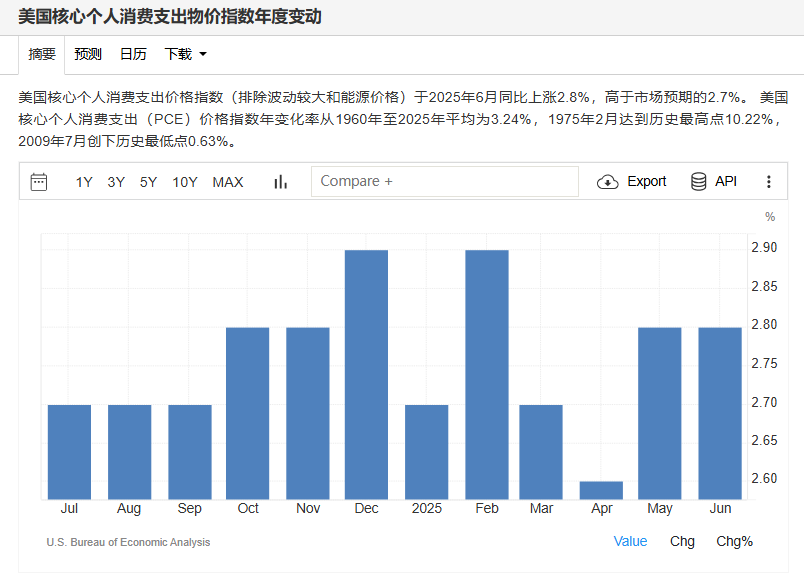Click the Jul bar in the chart
The width and height of the screenshot is (804, 588).
click(x=69, y=452)
